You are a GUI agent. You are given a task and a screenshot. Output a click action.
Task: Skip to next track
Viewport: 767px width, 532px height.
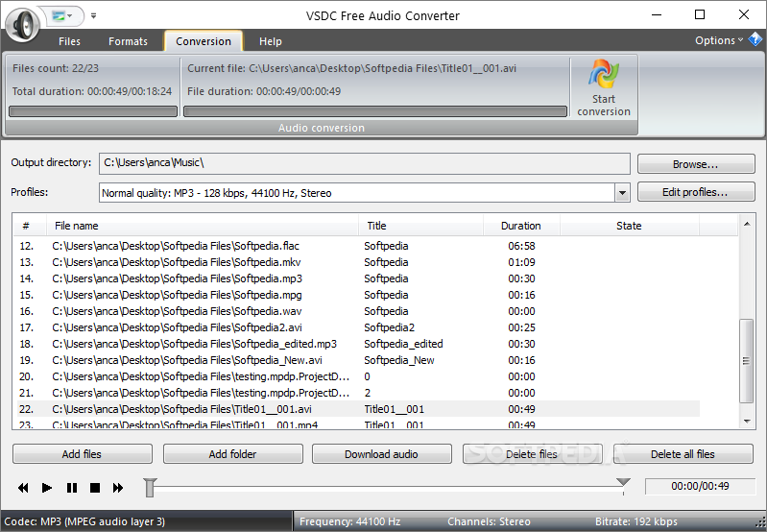coord(118,488)
